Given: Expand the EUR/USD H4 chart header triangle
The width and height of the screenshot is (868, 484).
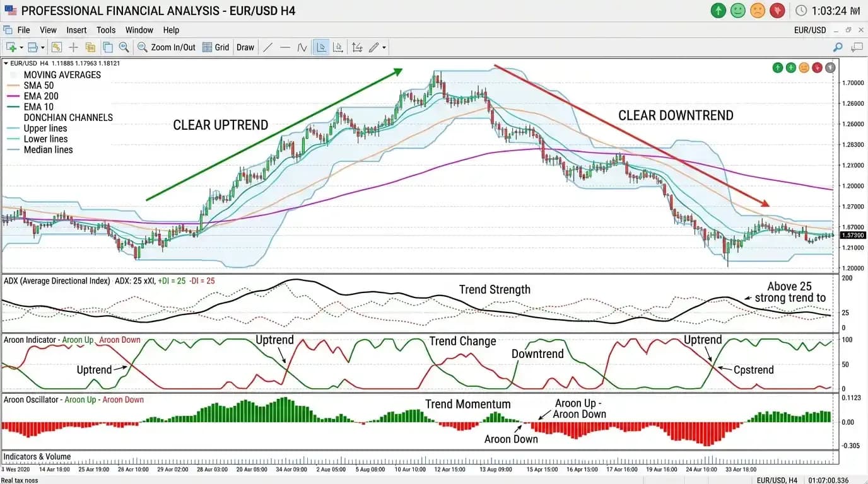Looking at the screenshot, I should (6, 63).
